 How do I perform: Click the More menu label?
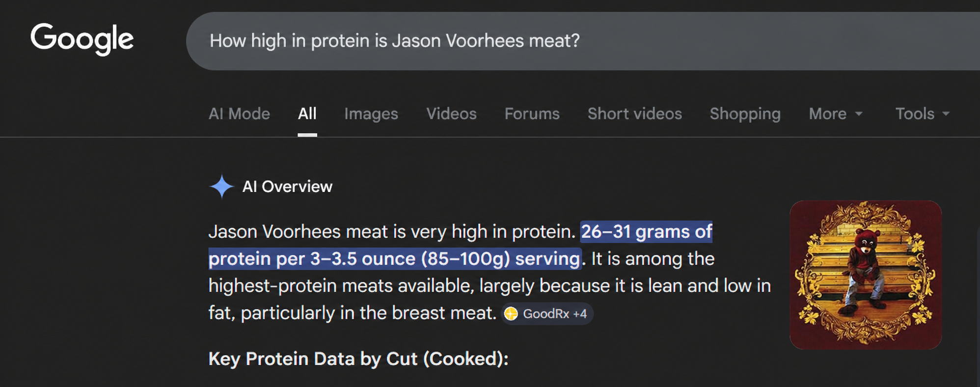[x=828, y=114]
